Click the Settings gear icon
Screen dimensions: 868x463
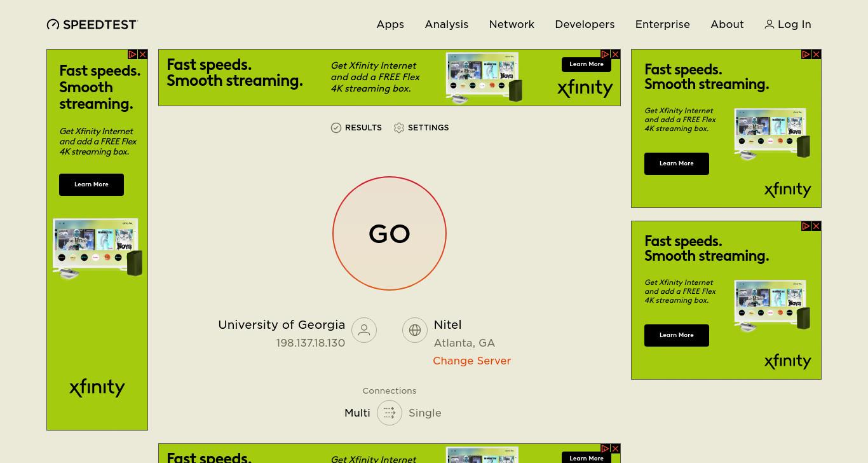click(399, 128)
